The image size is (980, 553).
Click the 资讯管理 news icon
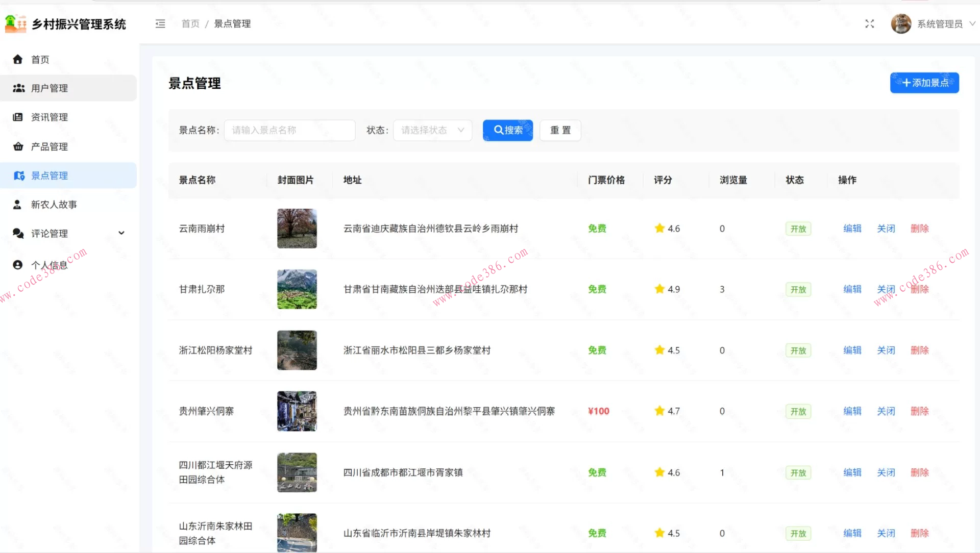tap(18, 117)
